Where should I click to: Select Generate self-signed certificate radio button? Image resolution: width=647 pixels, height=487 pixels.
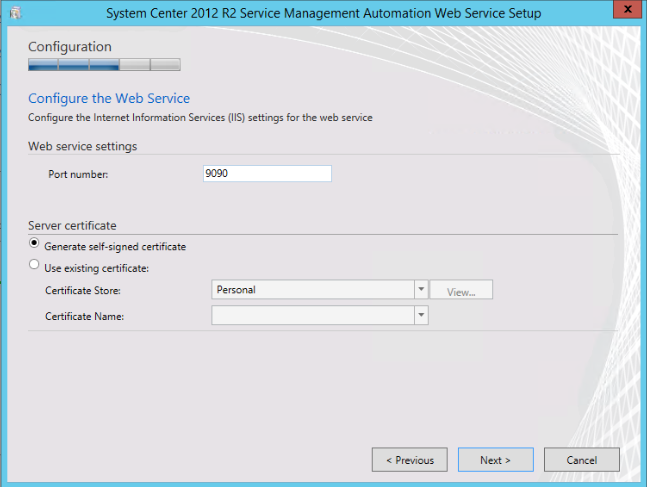[x=36, y=245]
